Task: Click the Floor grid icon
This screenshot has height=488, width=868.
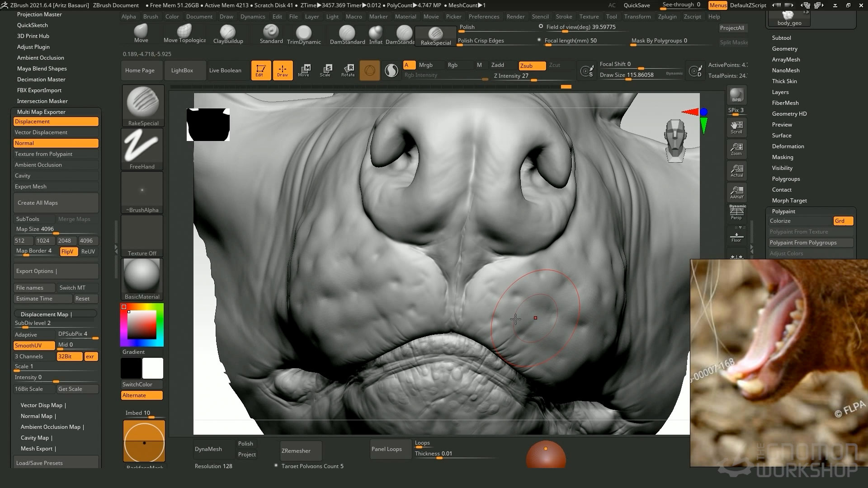Action: (x=736, y=237)
